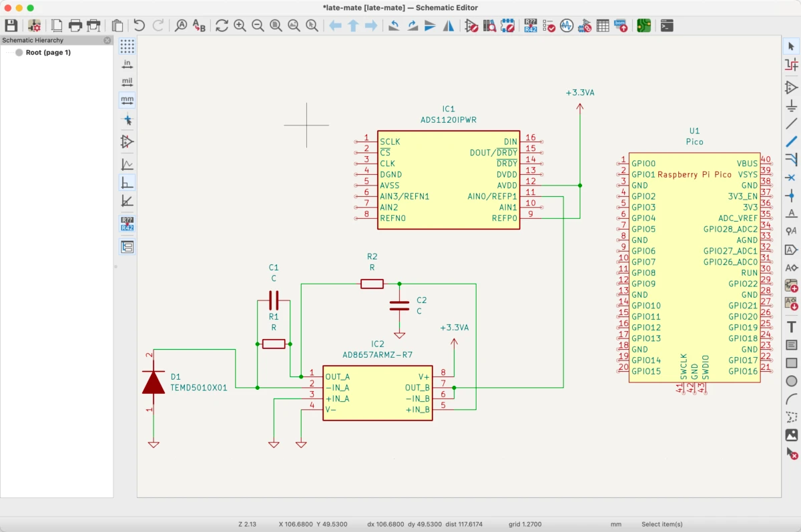801x532 pixels.
Task: Open the Symbol Library Browser
Action: (x=490, y=25)
